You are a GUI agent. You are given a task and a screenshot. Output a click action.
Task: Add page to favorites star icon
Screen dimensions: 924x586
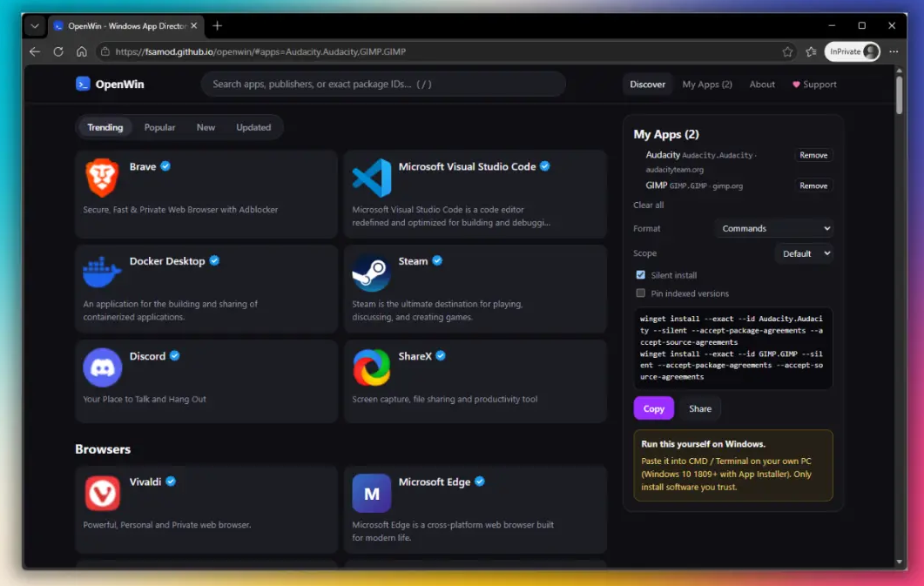pos(787,51)
